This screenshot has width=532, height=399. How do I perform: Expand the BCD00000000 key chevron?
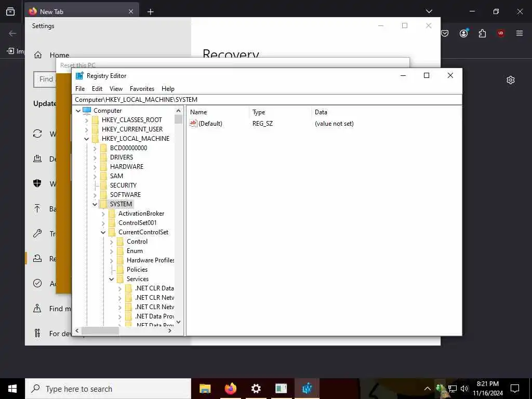[95, 148]
